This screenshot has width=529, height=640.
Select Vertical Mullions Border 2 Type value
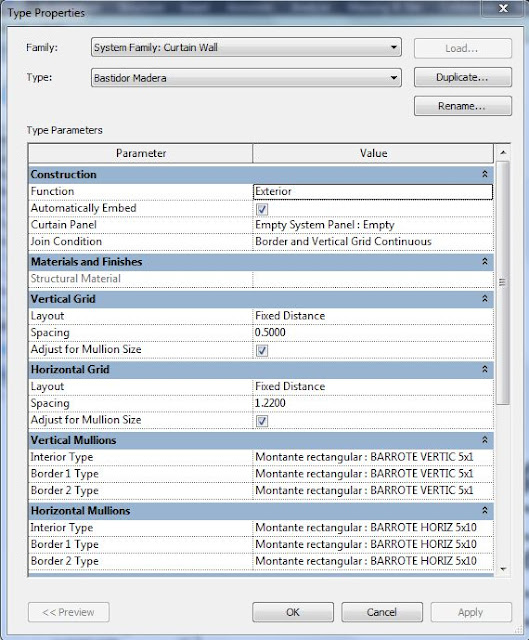[x=373, y=491]
